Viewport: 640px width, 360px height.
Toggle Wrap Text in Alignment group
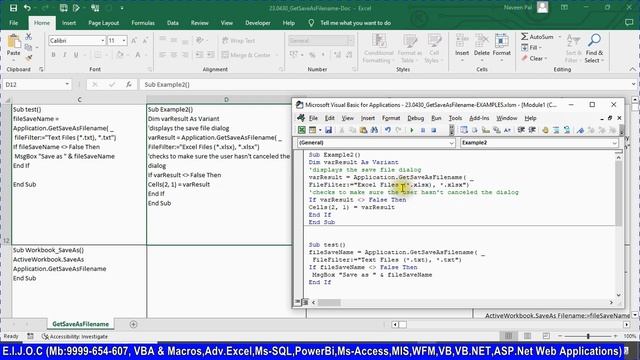click(x=238, y=40)
